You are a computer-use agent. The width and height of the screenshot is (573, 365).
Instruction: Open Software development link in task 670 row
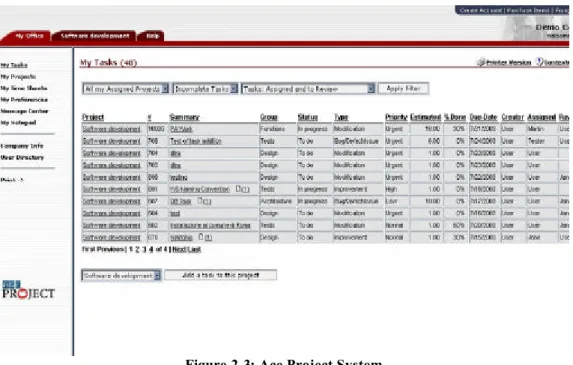pyautogui.click(x=111, y=237)
